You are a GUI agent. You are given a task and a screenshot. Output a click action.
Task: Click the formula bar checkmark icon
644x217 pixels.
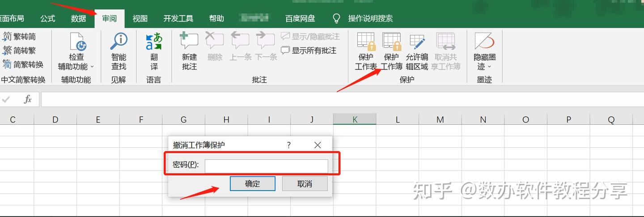(6, 99)
